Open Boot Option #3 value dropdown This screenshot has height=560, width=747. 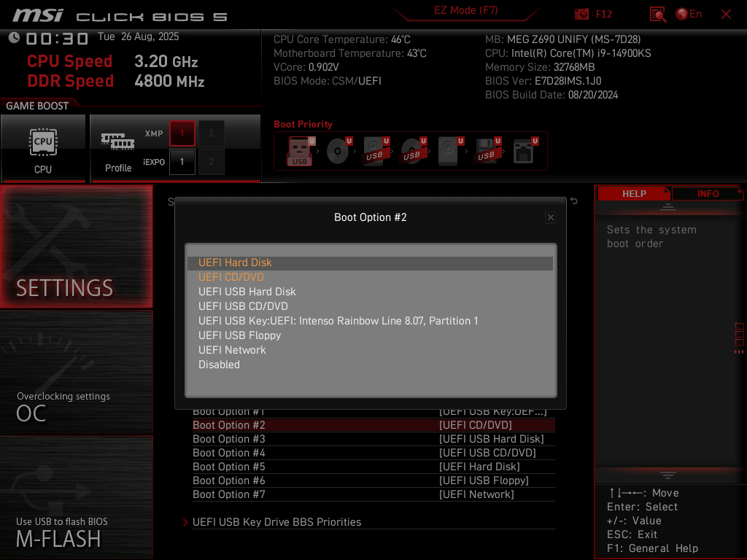[x=491, y=439]
